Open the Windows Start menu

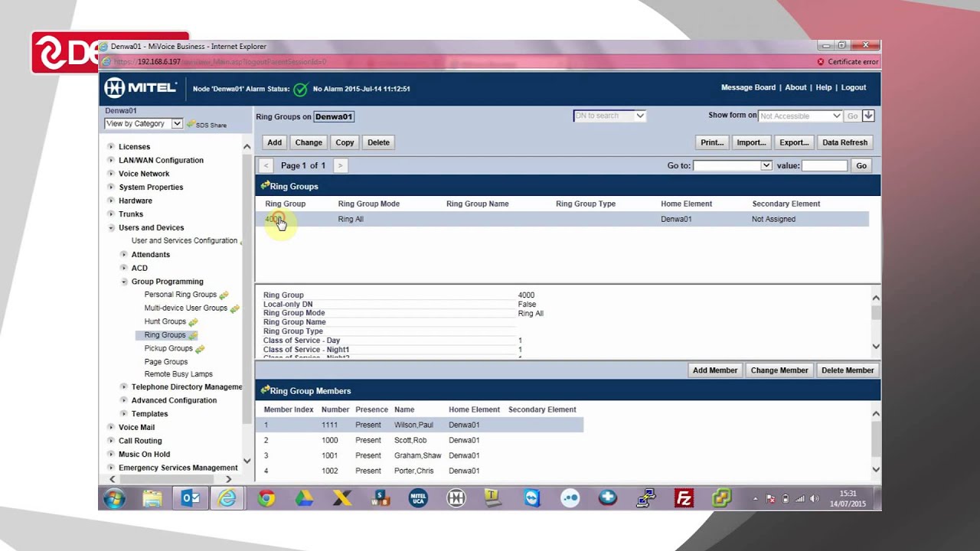pyautogui.click(x=114, y=499)
